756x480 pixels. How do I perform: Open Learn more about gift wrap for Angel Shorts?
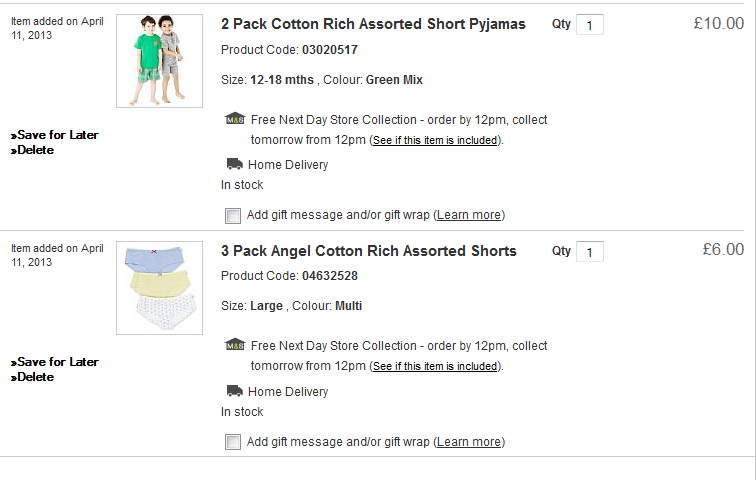click(469, 442)
